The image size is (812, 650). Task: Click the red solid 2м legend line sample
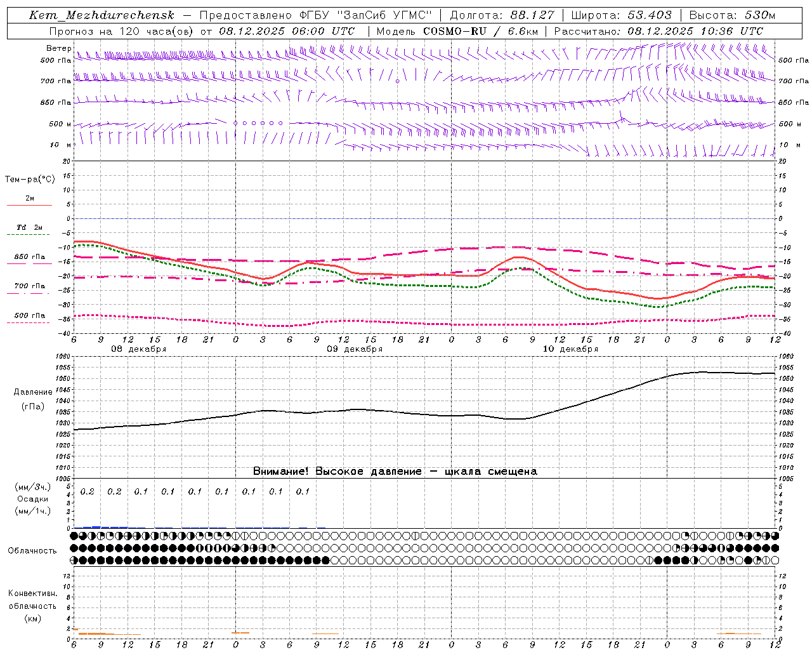[x=29, y=205]
